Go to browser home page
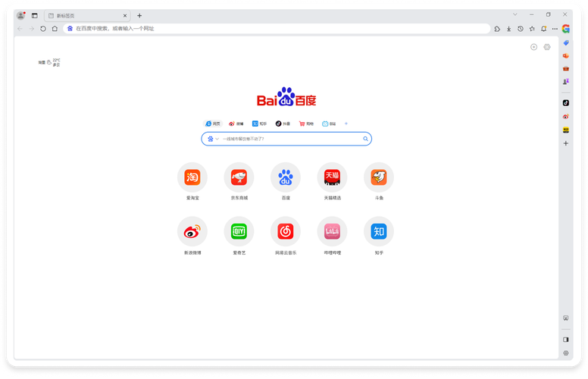Screen dimensions: 588x379 click(x=55, y=29)
